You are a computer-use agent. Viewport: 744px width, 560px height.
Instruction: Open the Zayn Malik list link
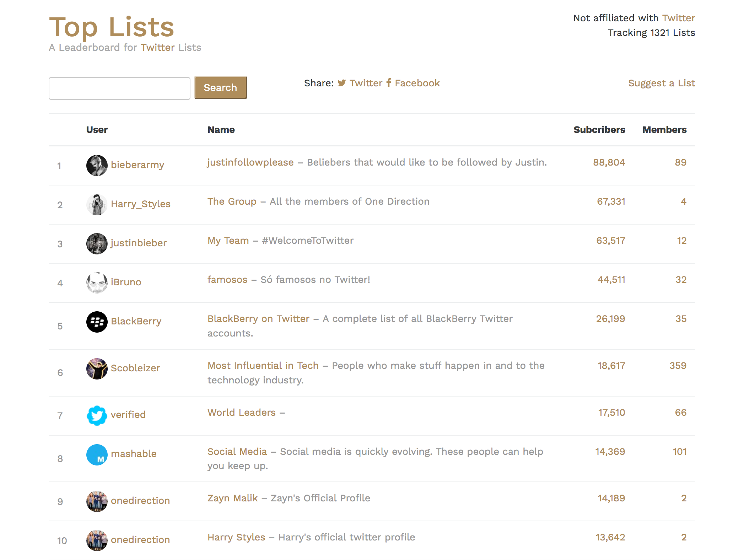[232, 498]
